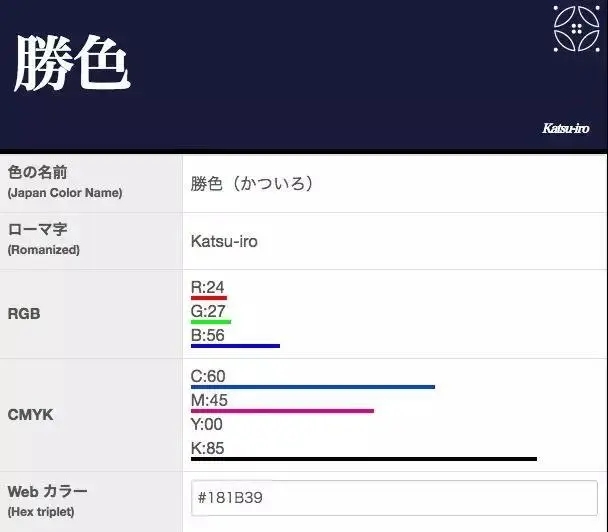The image size is (608, 532).
Task: Select the 色の名前 row label
Action: pos(38,173)
